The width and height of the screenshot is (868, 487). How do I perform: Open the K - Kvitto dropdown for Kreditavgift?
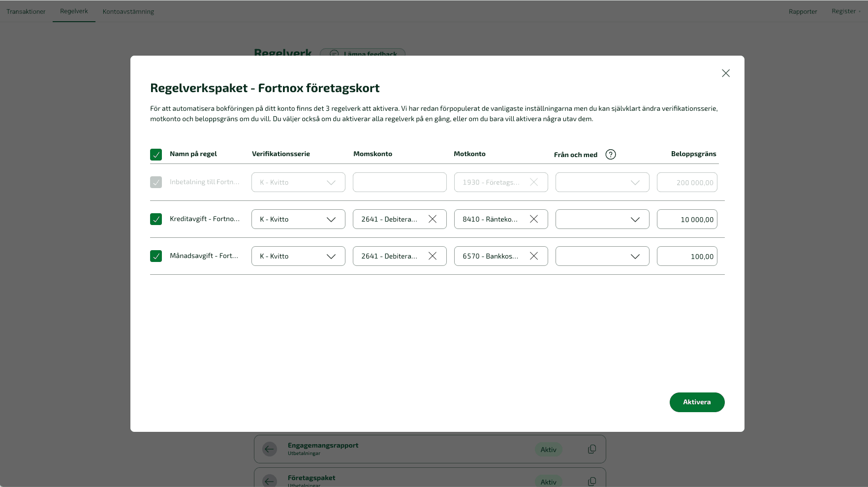tap(298, 219)
